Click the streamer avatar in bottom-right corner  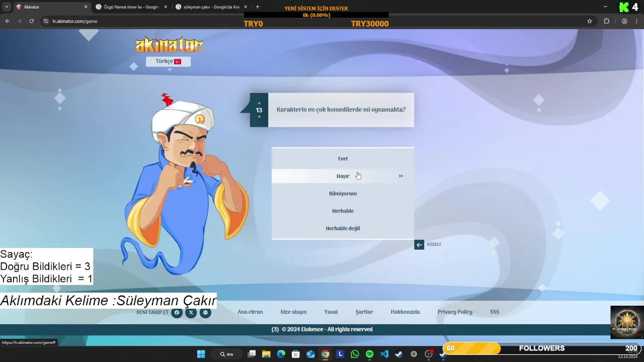[627, 322]
